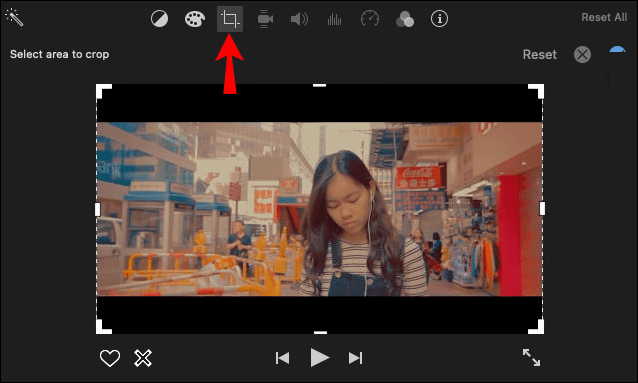This screenshot has width=638, height=383.
Task: Click the Reset crop button
Action: pos(540,55)
